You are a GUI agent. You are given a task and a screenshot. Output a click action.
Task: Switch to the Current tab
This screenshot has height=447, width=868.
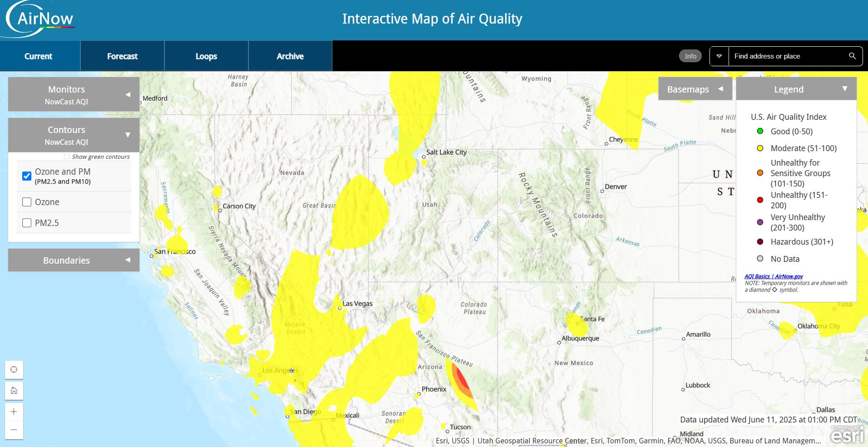click(x=39, y=56)
